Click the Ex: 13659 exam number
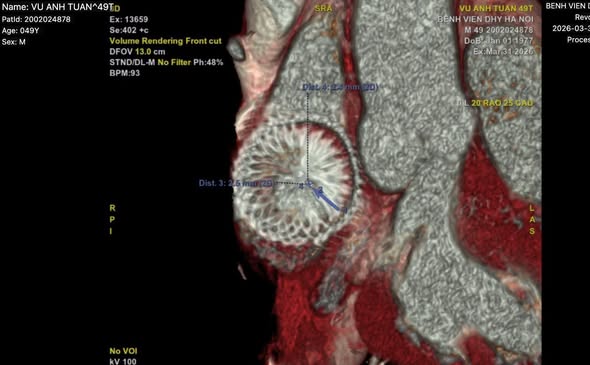The width and height of the screenshot is (590, 365). (x=129, y=19)
